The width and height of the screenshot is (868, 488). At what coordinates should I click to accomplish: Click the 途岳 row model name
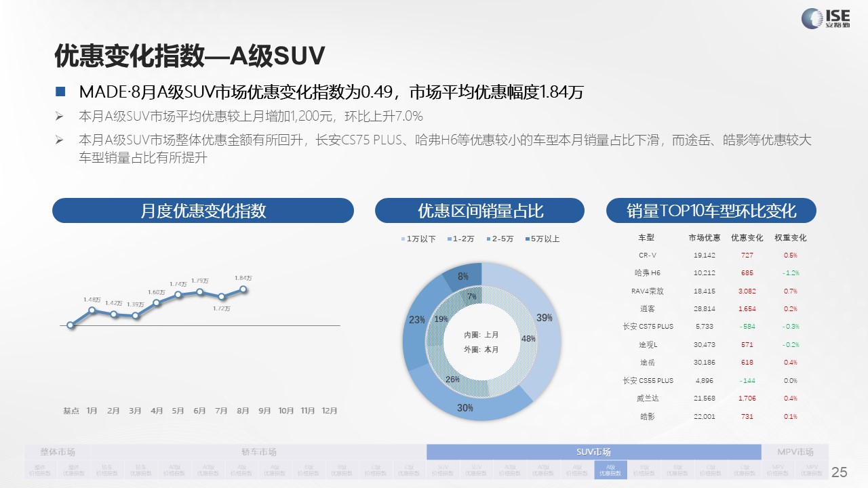coord(648,363)
